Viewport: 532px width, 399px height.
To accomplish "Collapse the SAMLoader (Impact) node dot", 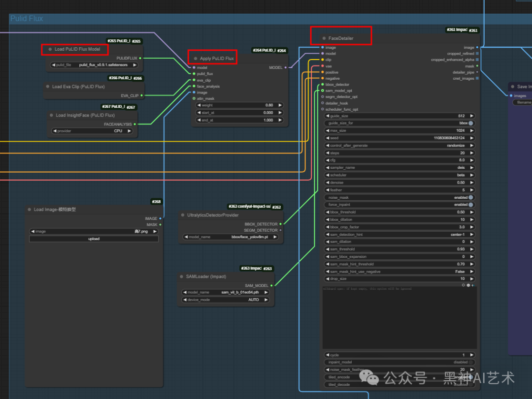I will click(182, 276).
